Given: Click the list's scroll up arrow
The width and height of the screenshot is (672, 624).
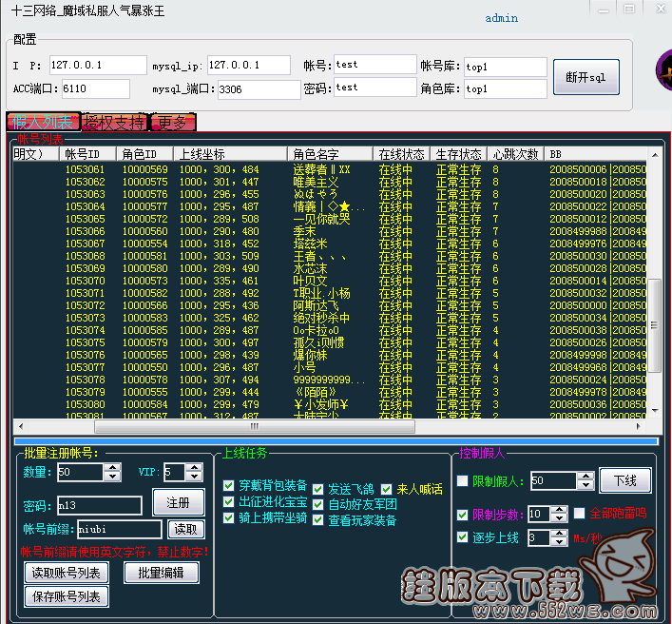Looking at the screenshot, I should [x=655, y=155].
